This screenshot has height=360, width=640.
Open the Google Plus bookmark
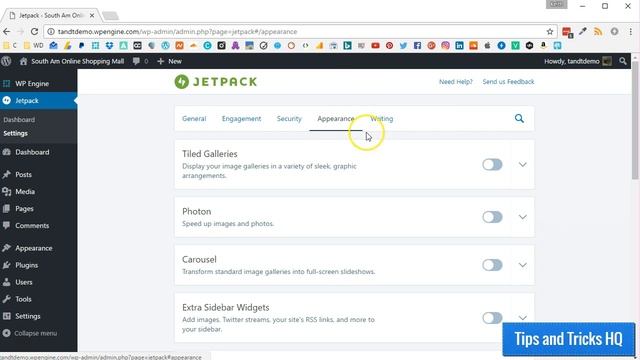(431, 46)
